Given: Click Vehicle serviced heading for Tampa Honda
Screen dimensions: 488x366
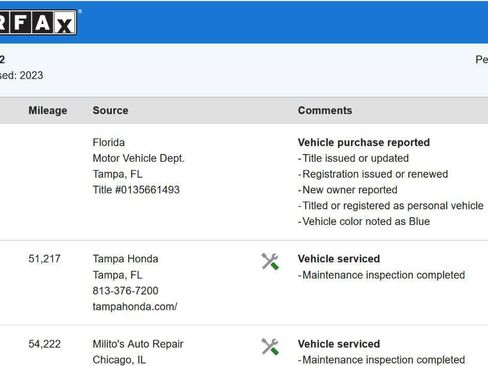Looking at the screenshot, I should pos(339,259).
